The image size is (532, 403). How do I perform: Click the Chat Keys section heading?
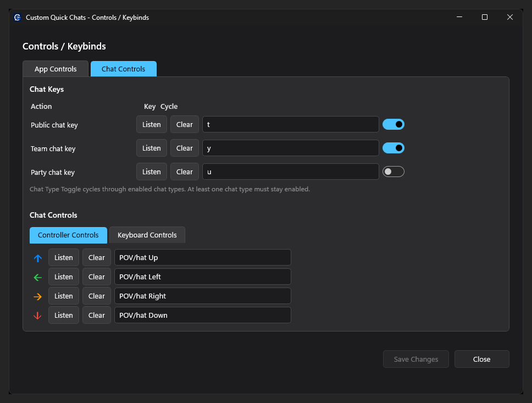click(47, 89)
